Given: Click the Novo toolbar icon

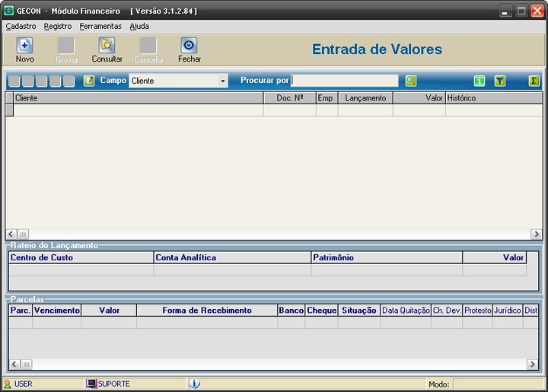Looking at the screenshot, I should tap(24, 46).
